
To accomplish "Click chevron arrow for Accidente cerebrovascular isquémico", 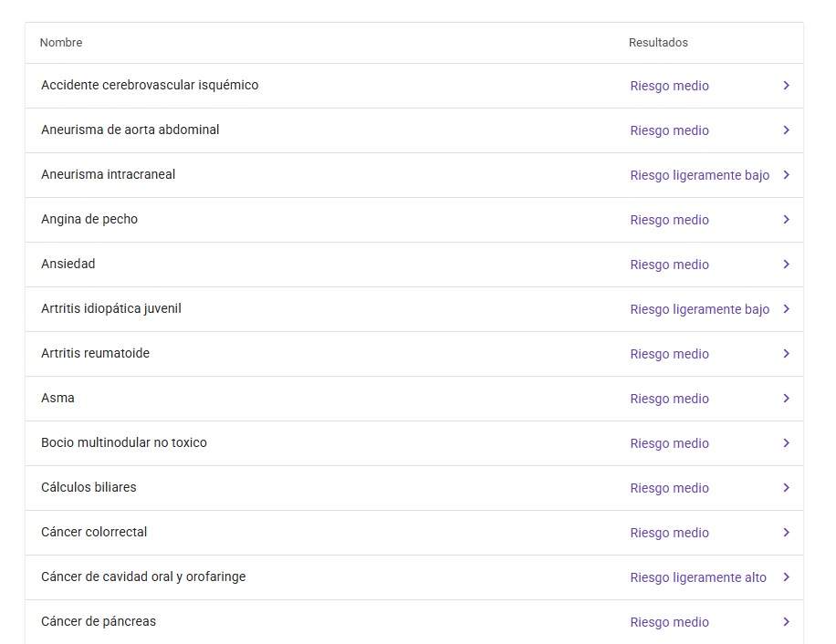I will click(786, 86).
